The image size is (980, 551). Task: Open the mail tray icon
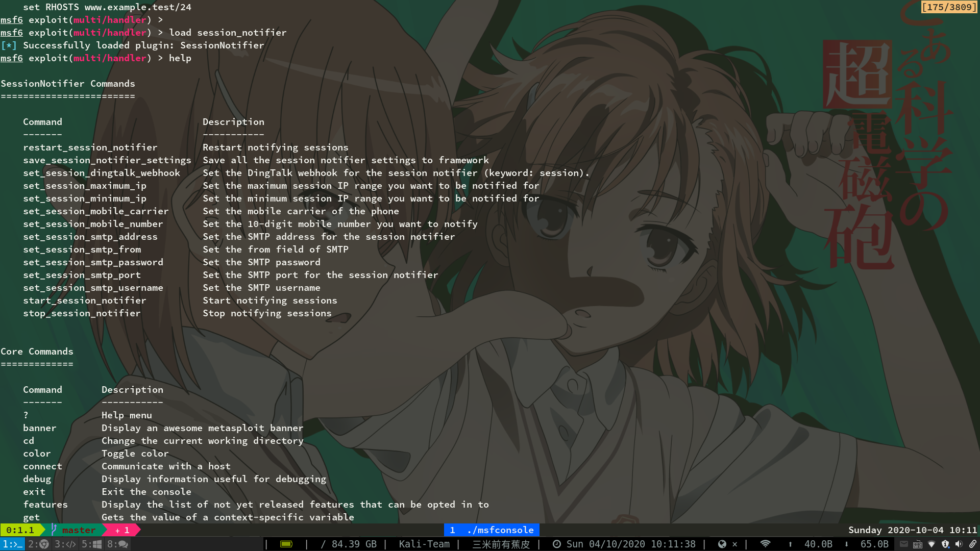pyautogui.click(x=904, y=544)
